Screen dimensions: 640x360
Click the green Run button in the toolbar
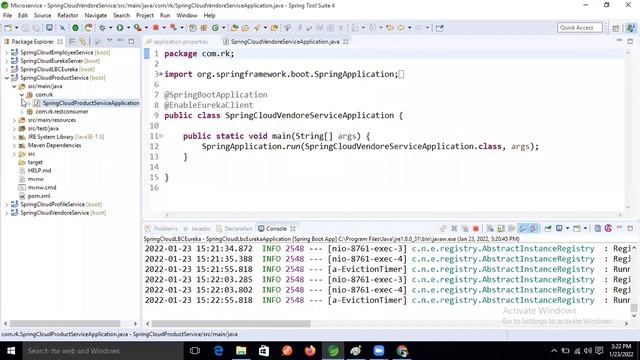pyautogui.click(x=120, y=28)
